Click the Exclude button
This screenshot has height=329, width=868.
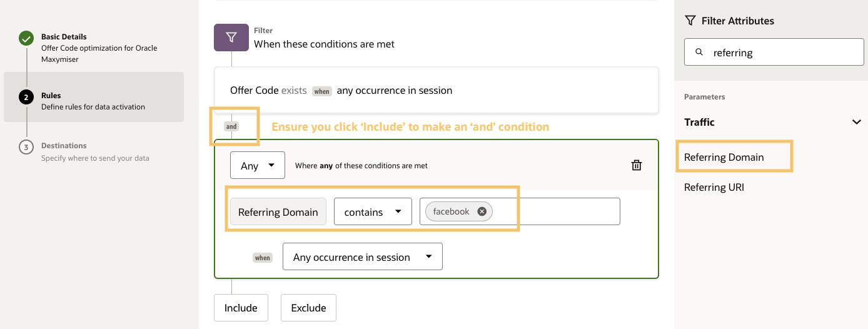coord(308,308)
